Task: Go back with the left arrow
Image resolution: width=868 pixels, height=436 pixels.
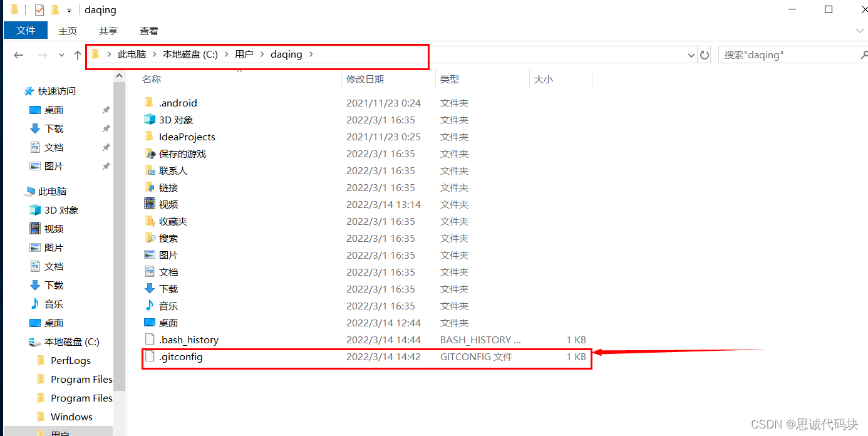Action: [x=19, y=55]
